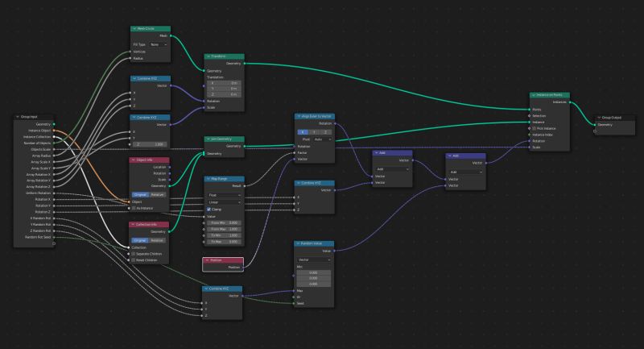The height and width of the screenshot is (349, 644).
Task: Open the Float data type dropdown in Map Range
Action: coord(225,195)
